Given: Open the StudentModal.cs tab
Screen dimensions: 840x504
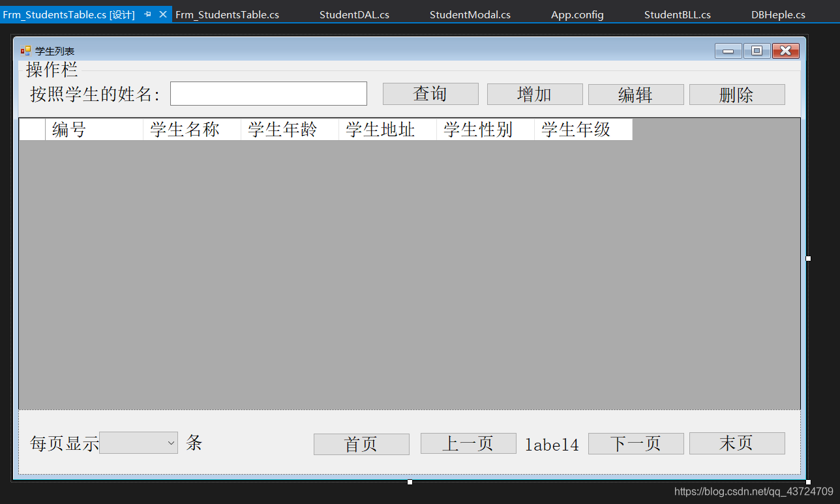Looking at the screenshot, I should click(x=470, y=14).
